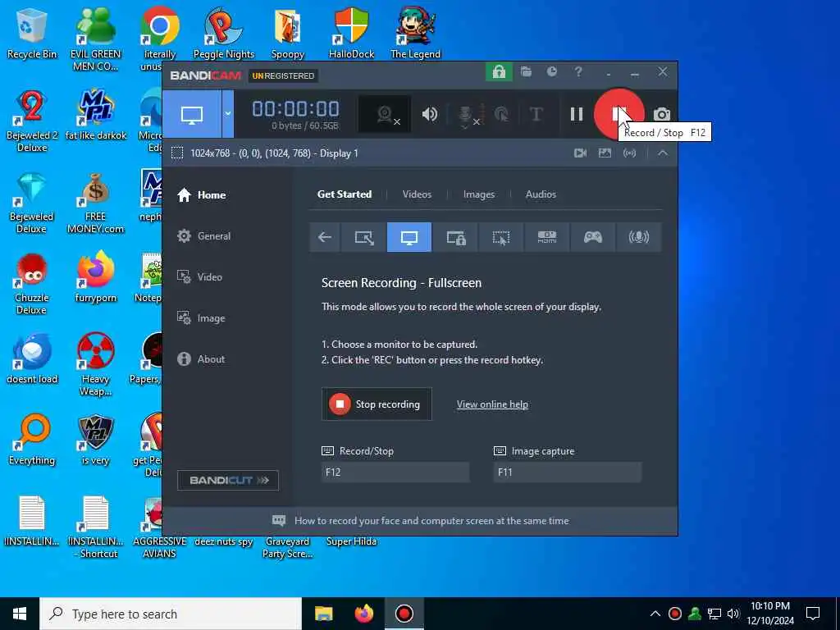Pause the recording with pause button
This screenshot has height=630, width=840.
coord(577,114)
